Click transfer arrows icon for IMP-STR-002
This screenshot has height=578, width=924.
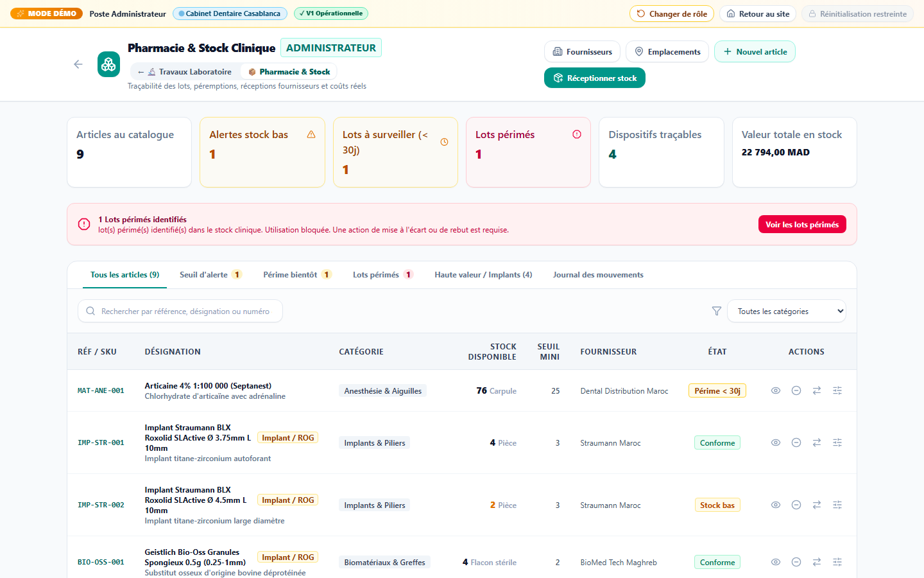click(x=817, y=505)
